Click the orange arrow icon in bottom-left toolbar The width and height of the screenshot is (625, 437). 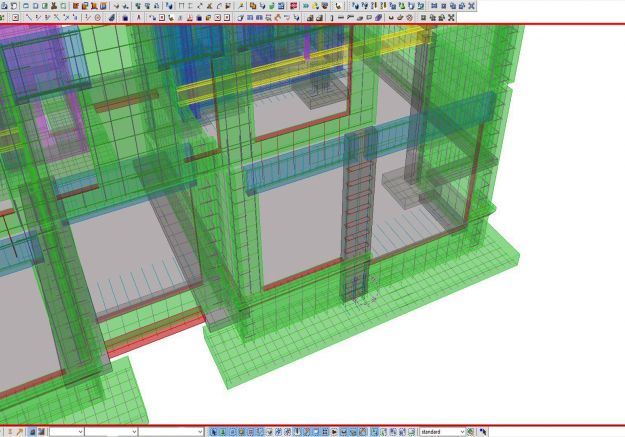[18, 431]
